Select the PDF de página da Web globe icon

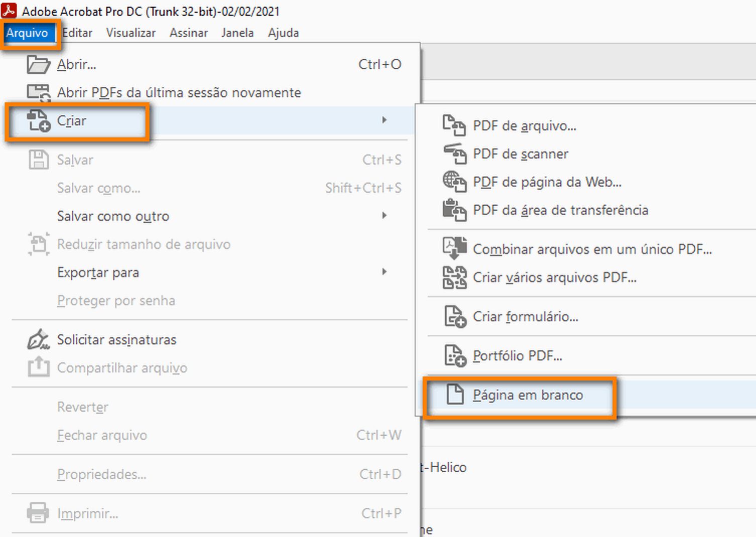[x=455, y=182]
